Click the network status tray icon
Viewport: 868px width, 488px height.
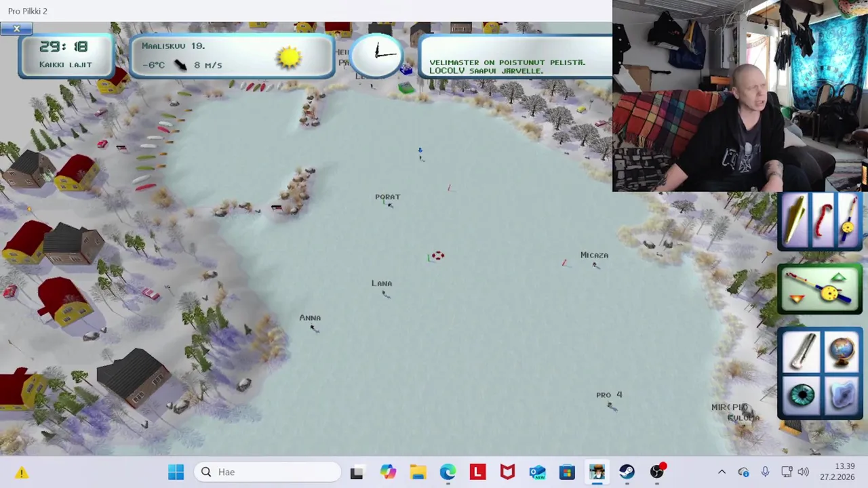click(743, 472)
